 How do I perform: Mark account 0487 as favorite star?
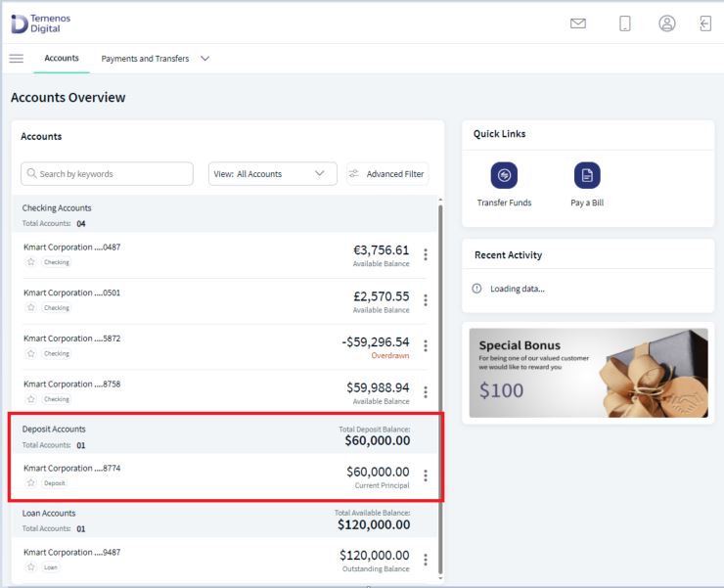(x=31, y=262)
